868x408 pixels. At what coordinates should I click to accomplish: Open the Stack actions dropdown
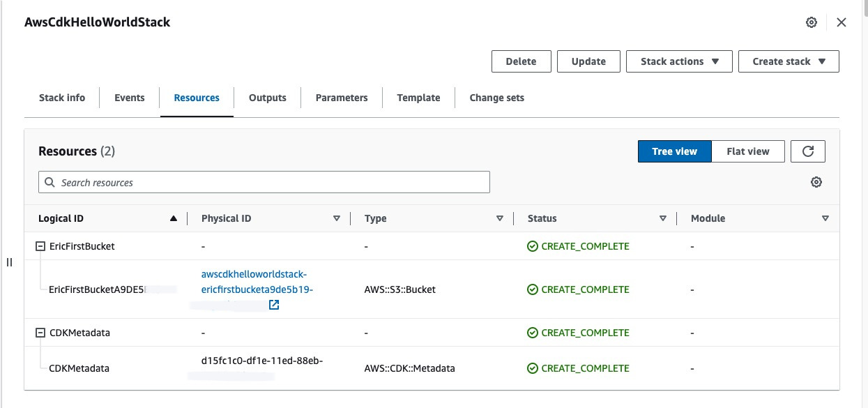[x=679, y=61]
